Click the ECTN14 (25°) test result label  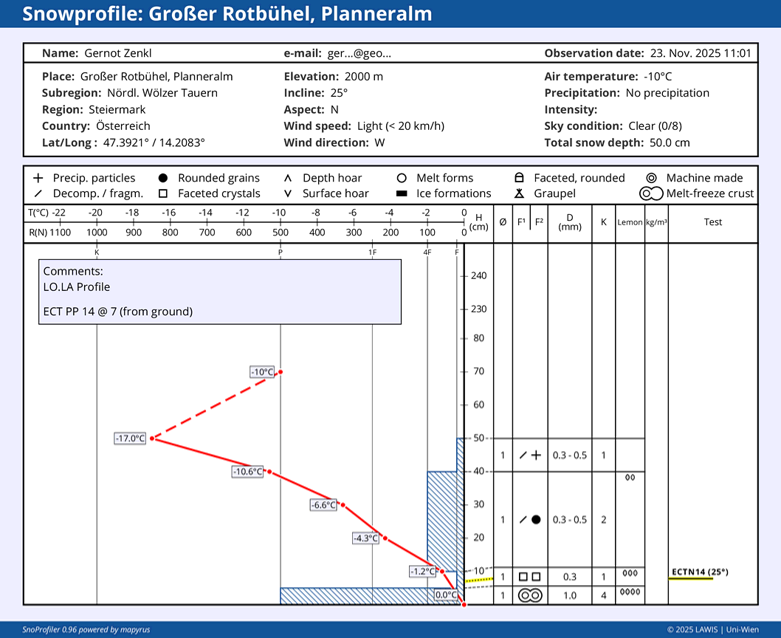699,572
